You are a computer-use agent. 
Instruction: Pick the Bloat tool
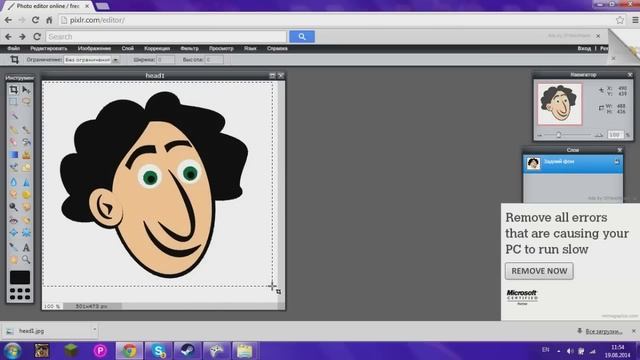point(13,233)
